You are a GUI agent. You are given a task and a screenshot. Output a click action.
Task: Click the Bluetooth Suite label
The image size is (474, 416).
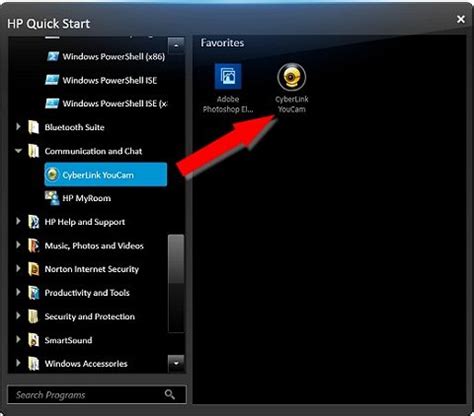click(x=74, y=127)
